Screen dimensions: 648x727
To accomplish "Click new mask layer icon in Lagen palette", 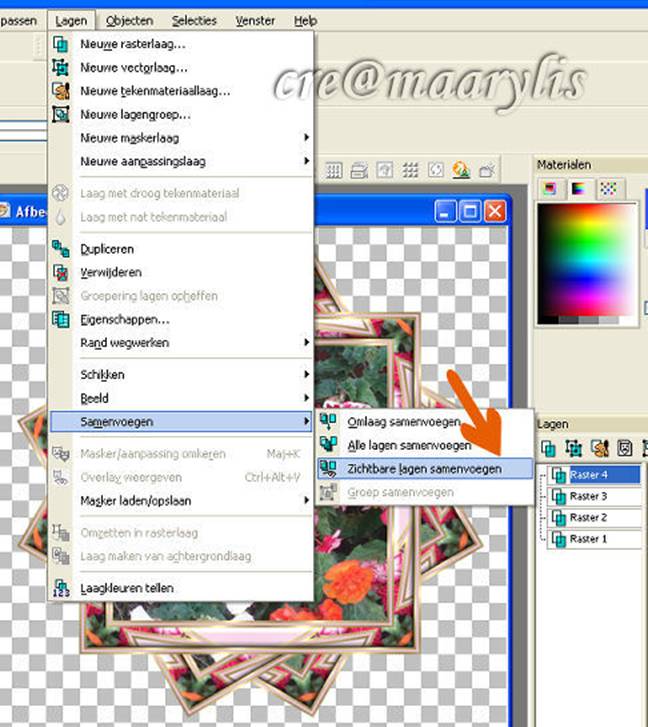I will pos(625,448).
